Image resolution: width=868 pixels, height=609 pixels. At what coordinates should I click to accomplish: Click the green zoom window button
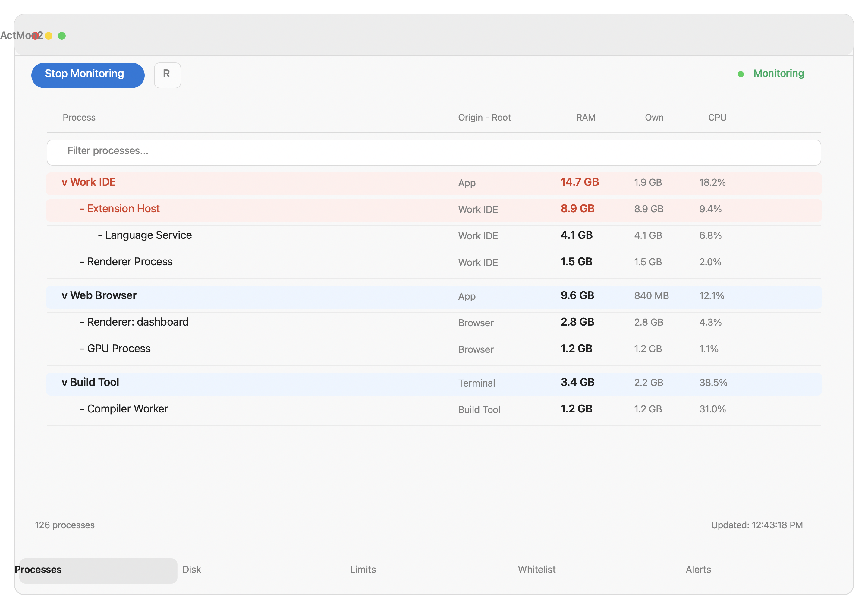61,36
